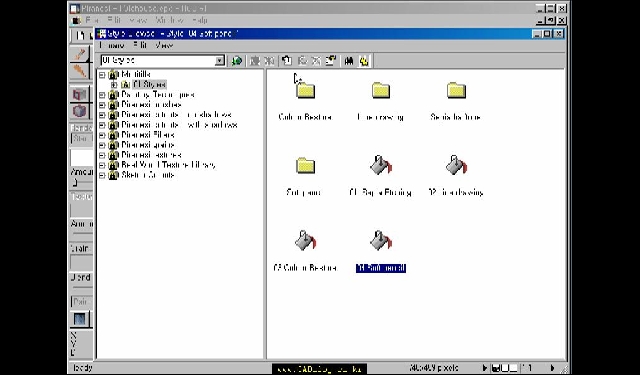
Task: Open the View menu in Style Browser
Action: point(164,45)
